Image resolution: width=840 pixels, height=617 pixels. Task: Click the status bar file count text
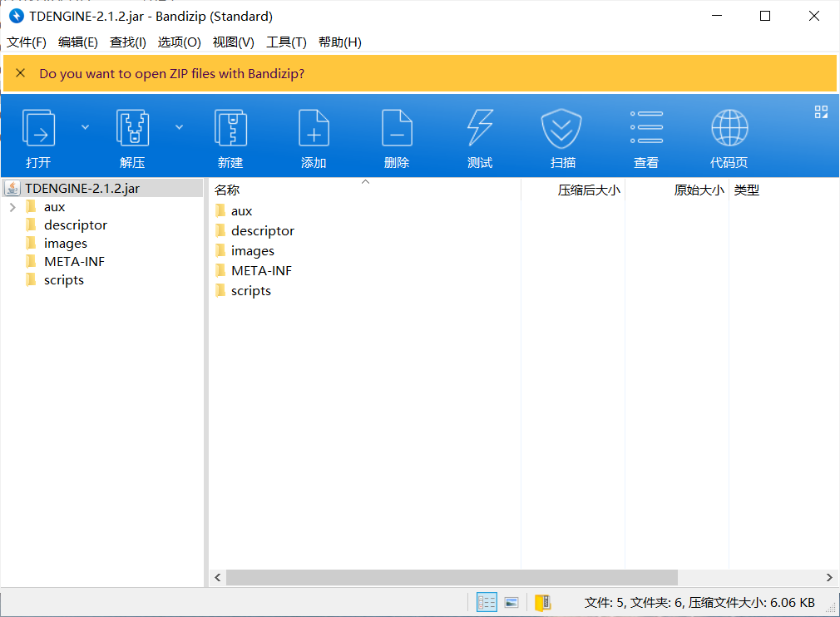click(x=699, y=603)
